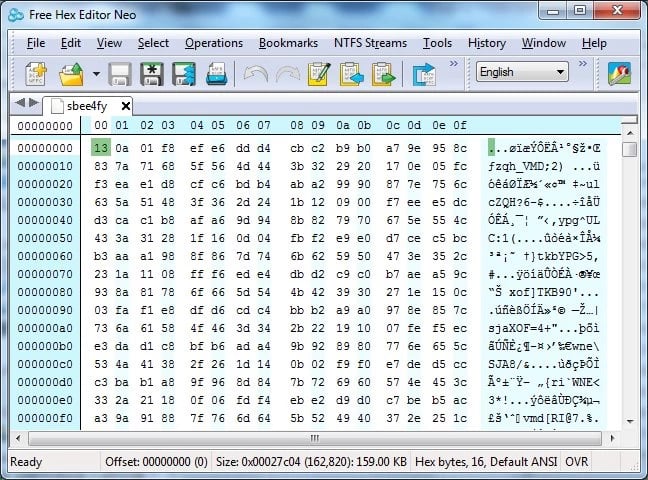Click the Redo arrow icon
This screenshot has height=480, width=648.
(287, 73)
